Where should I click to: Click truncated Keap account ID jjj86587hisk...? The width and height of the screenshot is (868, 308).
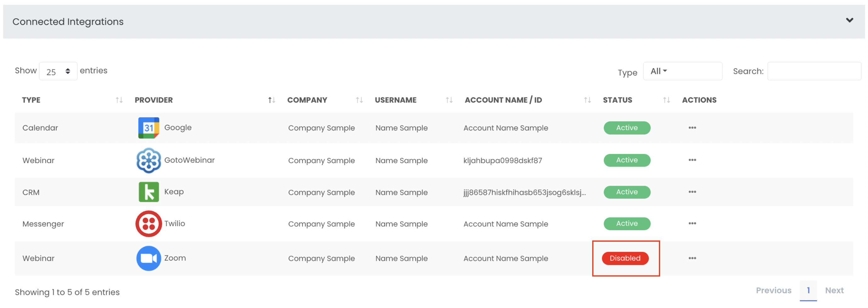pos(525,193)
